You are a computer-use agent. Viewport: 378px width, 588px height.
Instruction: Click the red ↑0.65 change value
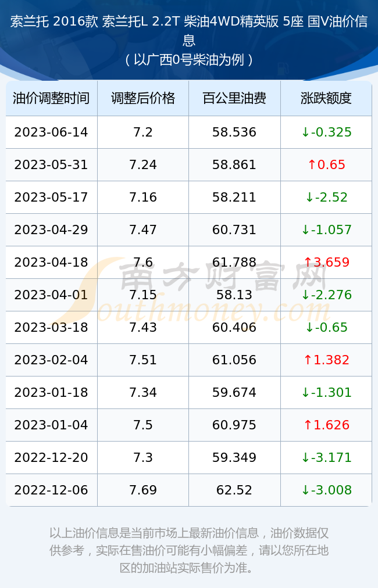[326, 164]
